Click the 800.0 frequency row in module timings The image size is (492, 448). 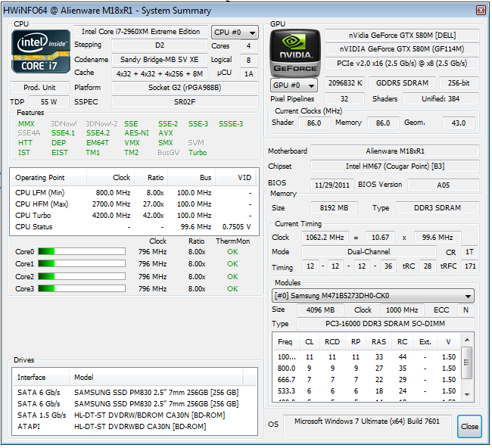click(x=366, y=369)
